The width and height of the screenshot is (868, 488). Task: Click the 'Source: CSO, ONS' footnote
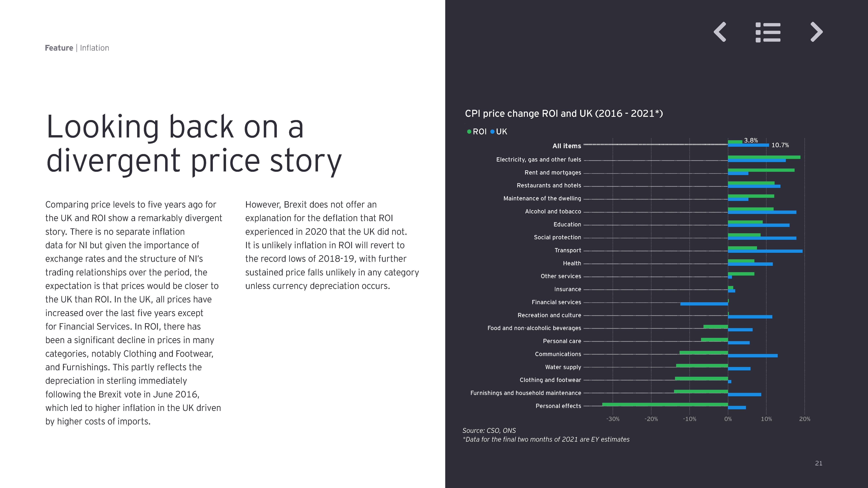489,430
